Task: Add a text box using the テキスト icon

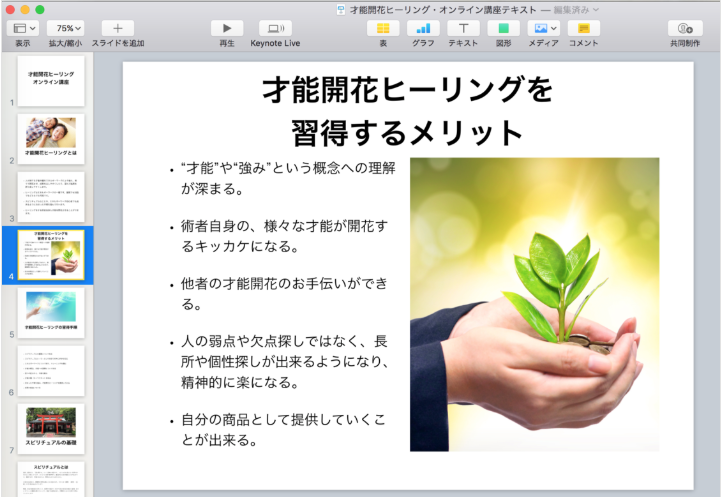Action: [463, 29]
